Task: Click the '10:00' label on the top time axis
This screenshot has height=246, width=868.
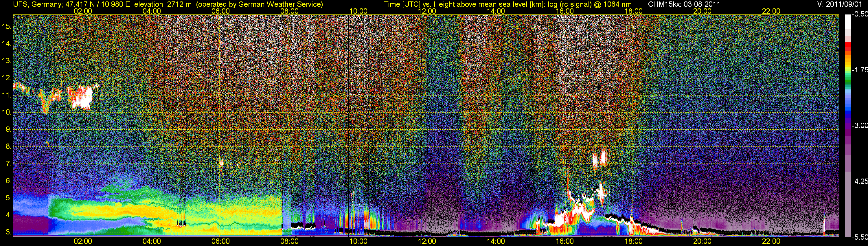Action: pos(358,11)
